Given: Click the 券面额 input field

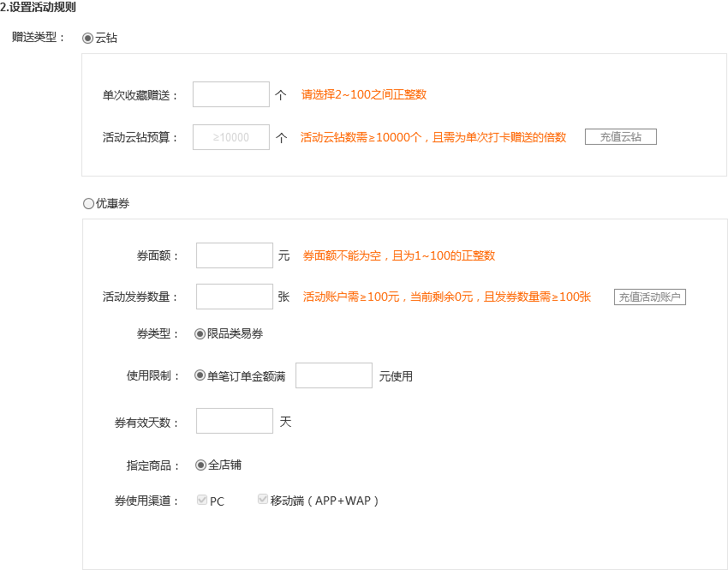Looking at the screenshot, I should (235, 255).
